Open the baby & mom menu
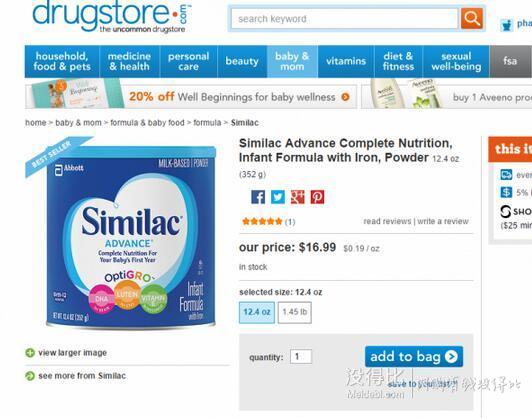 click(292, 61)
